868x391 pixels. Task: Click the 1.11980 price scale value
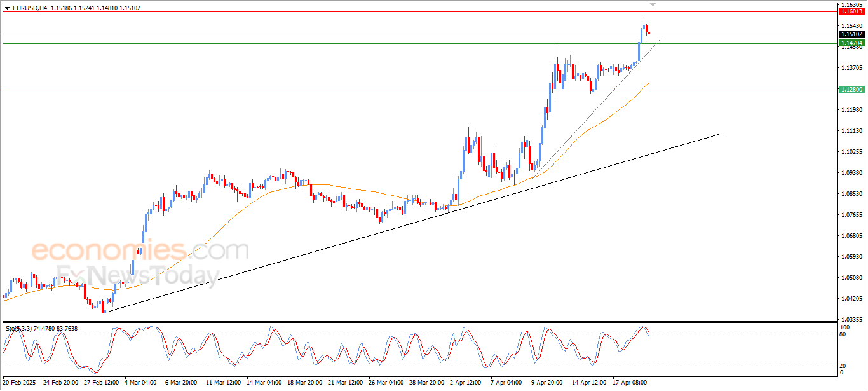pyautogui.click(x=851, y=110)
